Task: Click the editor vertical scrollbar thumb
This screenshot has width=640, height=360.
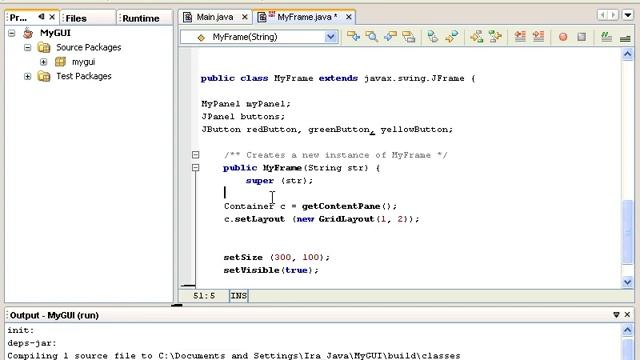Action: [628, 232]
